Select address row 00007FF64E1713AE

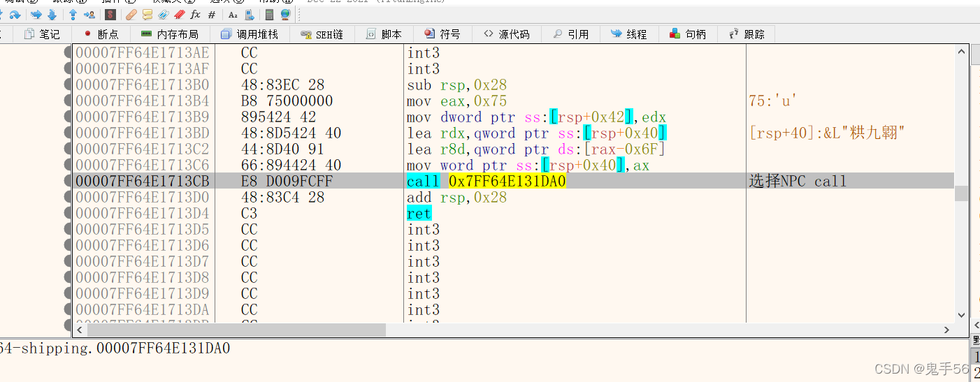point(142,53)
